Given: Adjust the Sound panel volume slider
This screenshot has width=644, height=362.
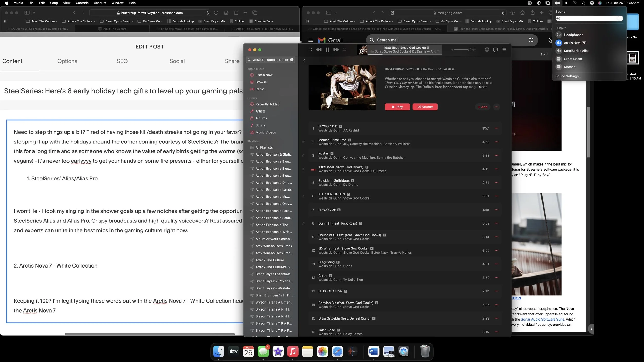Looking at the screenshot, I should (589, 18).
